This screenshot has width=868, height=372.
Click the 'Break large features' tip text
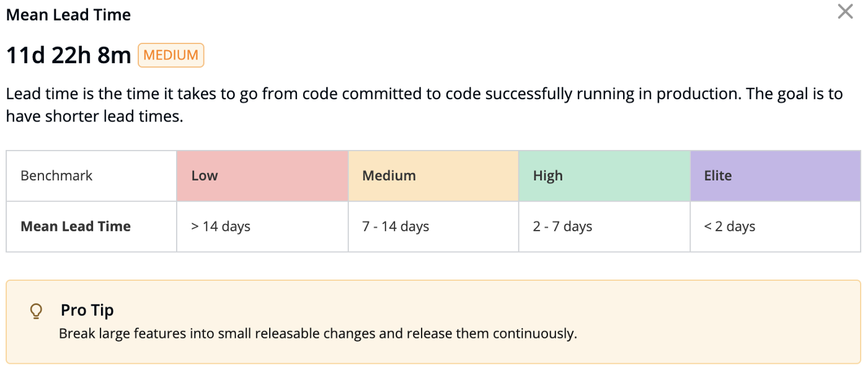point(317,334)
